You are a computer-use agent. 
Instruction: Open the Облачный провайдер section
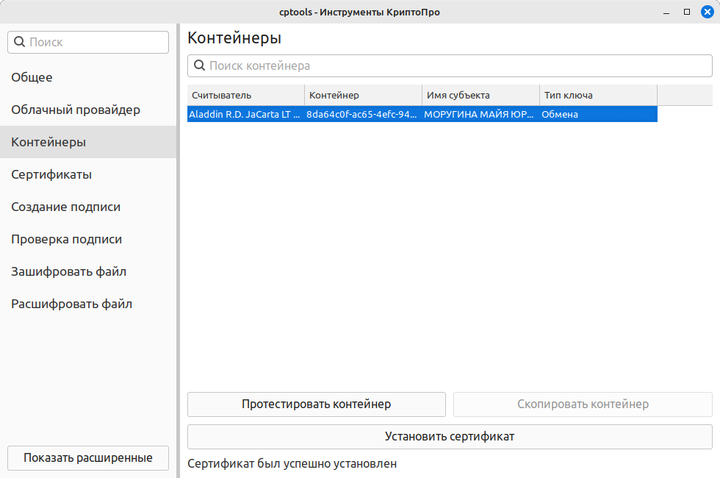coord(88,110)
